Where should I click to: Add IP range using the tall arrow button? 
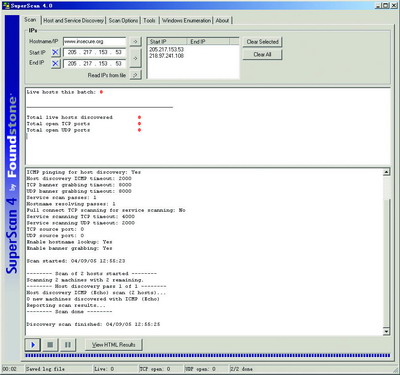[x=135, y=58]
